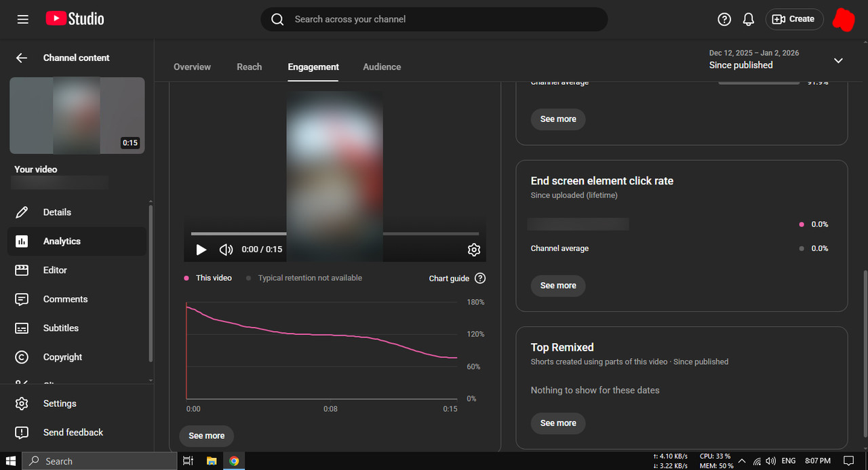
Task: Show hidden system tray icons chevron
Action: tap(743, 461)
